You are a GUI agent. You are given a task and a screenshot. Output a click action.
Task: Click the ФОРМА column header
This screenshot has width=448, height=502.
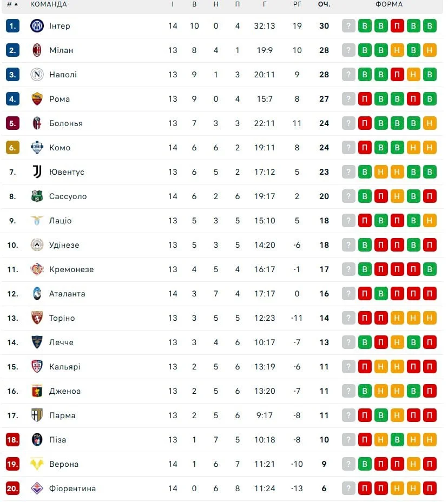coord(389,4)
